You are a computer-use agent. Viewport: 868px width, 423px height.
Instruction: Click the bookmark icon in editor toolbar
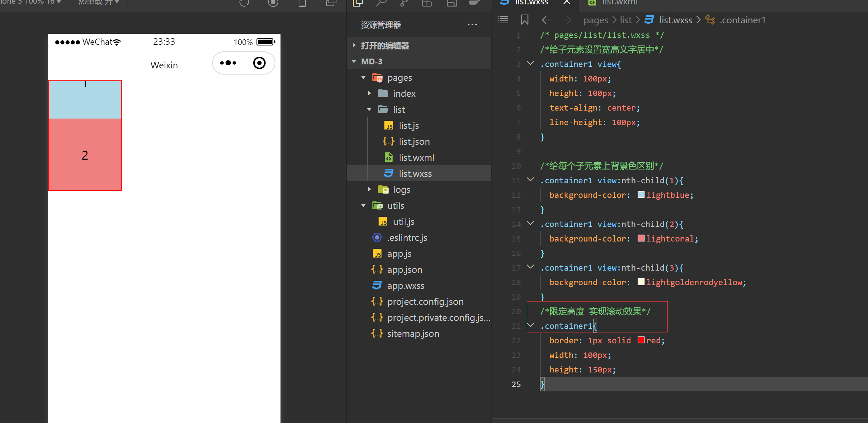[524, 20]
